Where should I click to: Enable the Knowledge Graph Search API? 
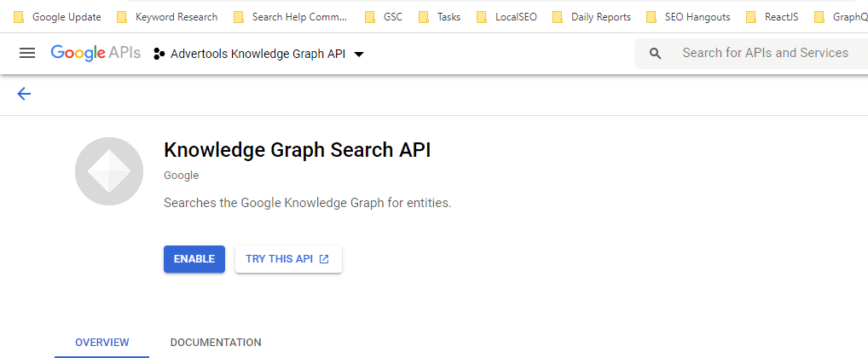coord(194,259)
